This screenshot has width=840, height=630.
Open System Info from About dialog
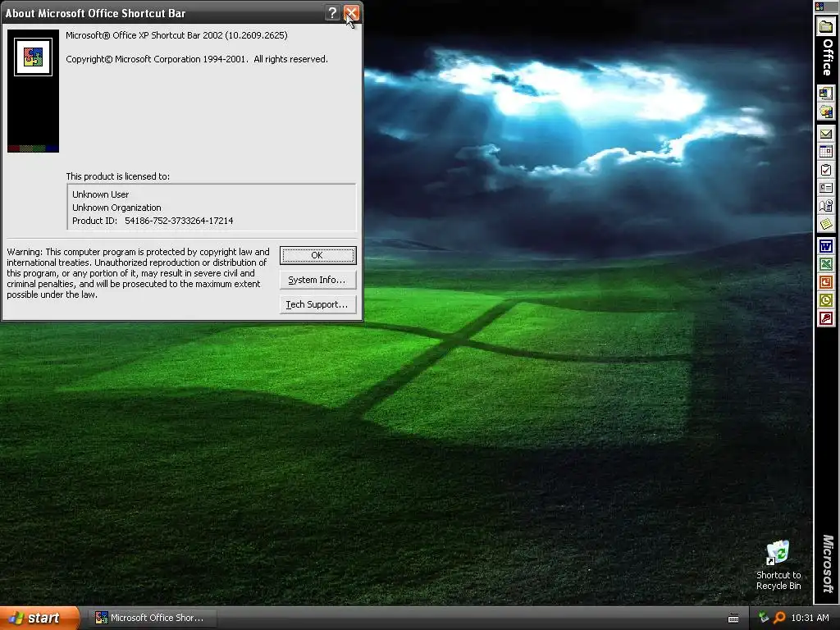click(x=317, y=281)
